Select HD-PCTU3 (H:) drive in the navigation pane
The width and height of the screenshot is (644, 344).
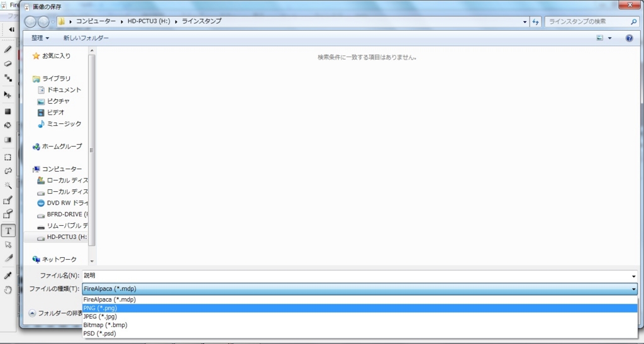click(x=62, y=237)
